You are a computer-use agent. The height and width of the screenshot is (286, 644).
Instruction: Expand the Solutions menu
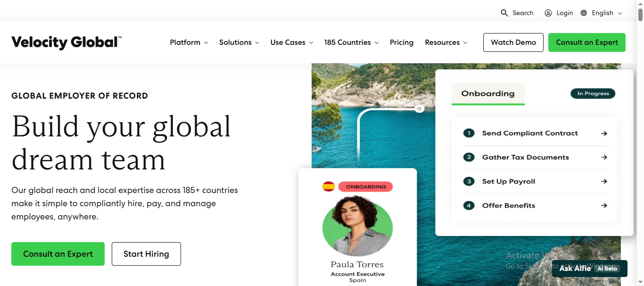point(239,42)
